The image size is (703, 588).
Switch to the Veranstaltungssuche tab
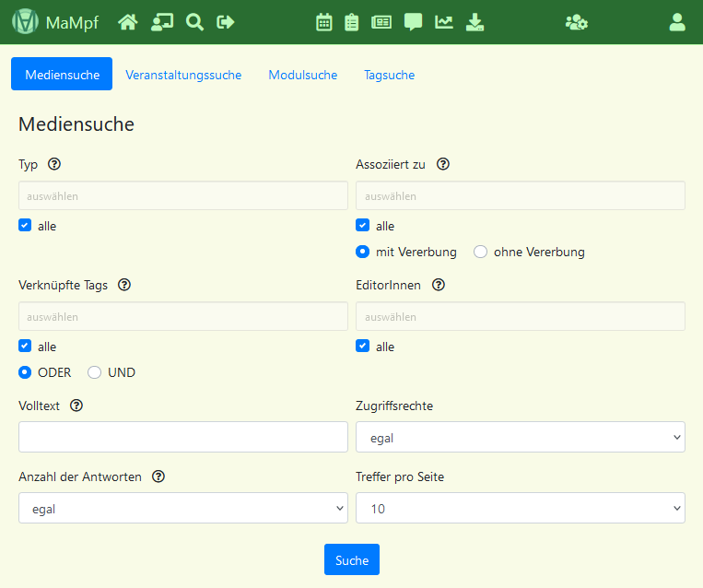pyautogui.click(x=183, y=75)
